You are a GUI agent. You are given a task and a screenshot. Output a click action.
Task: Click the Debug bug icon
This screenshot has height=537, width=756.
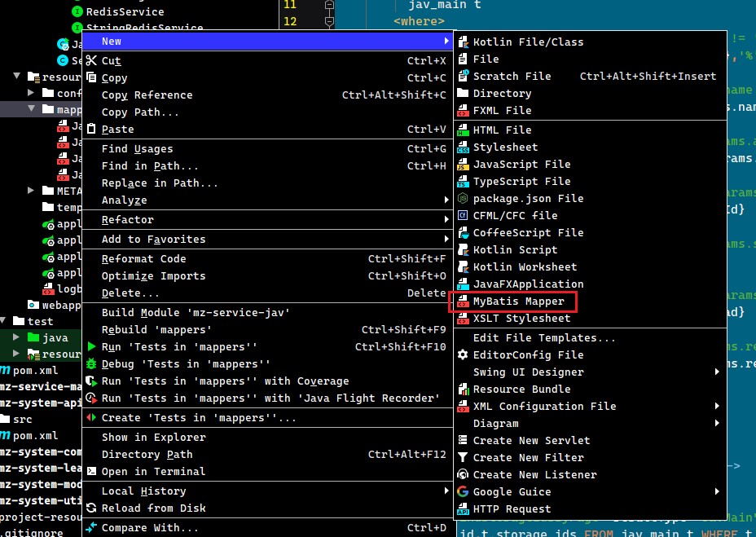pyautogui.click(x=91, y=363)
